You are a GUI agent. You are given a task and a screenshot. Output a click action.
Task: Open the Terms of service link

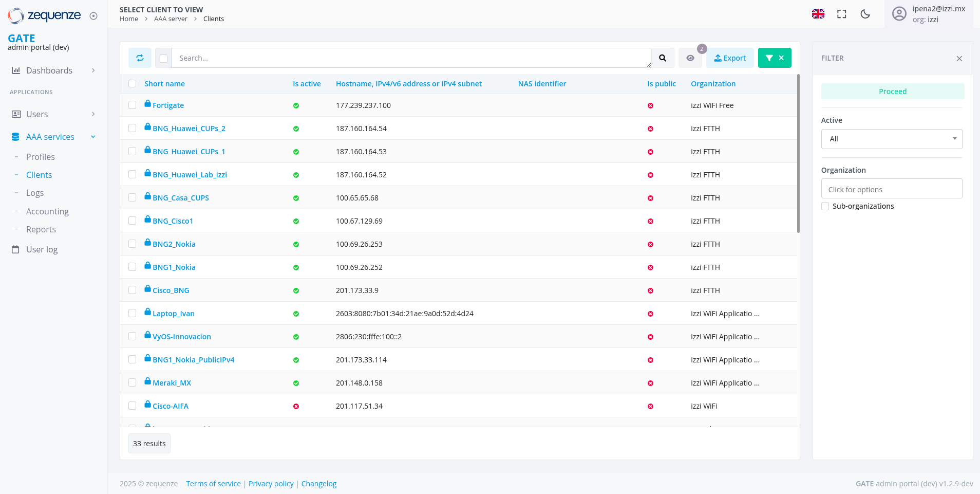213,483
